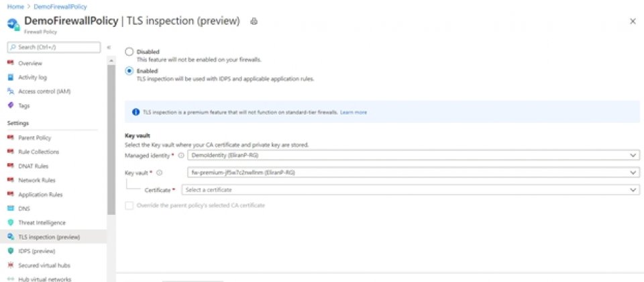Open the Select a certificate dropdown
The width and height of the screenshot is (644, 282).
(x=411, y=190)
